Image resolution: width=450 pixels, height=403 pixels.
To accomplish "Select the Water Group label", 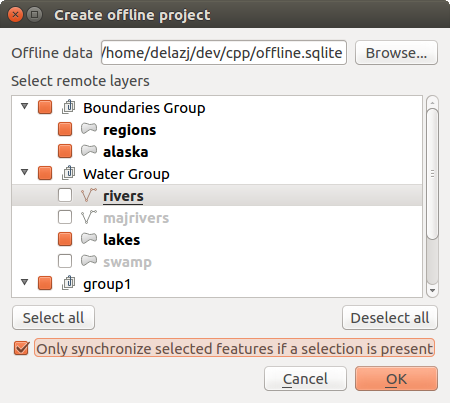I will 126,174.
